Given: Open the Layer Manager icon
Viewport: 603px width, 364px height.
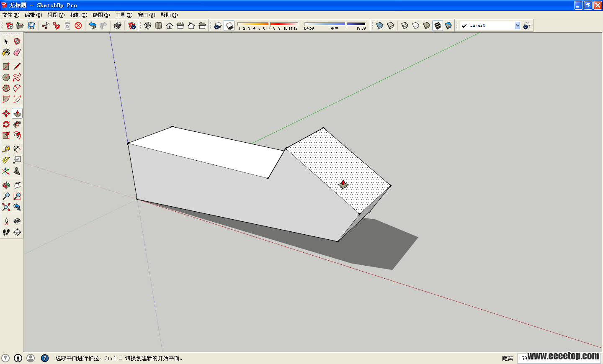Looking at the screenshot, I should (527, 26).
